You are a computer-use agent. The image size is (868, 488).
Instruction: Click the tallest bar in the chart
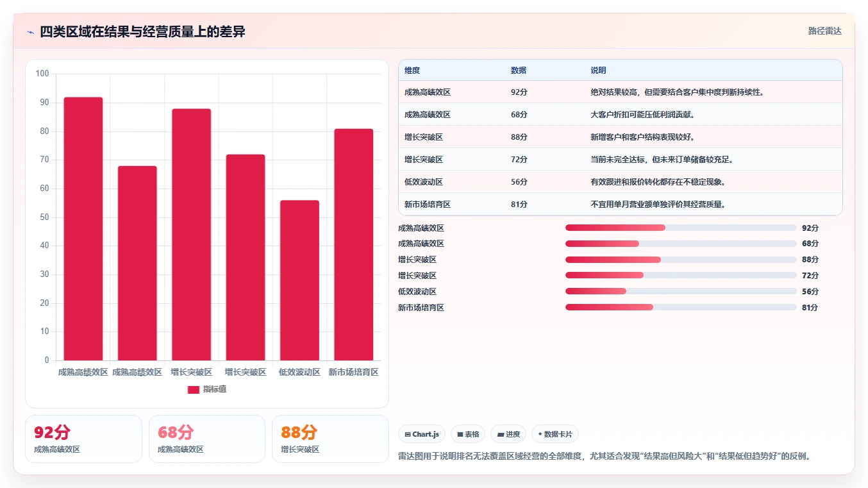pyautogui.click(x=83, y=229)
